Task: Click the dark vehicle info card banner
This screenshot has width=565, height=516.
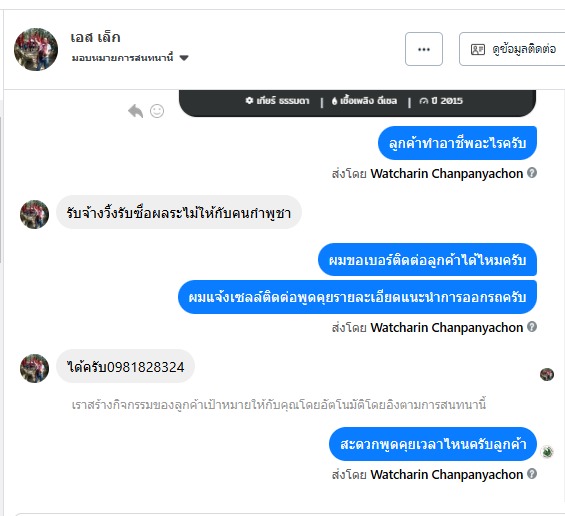Action: [x=357, y=103]
